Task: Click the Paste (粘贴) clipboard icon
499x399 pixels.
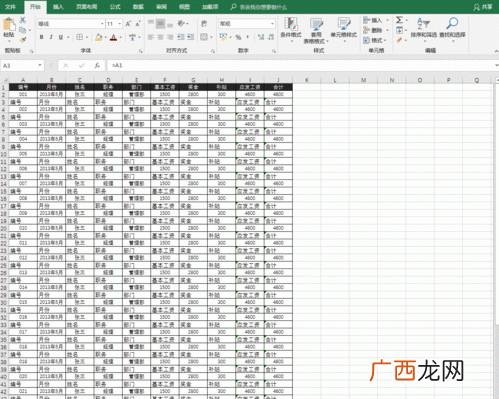Action: 9,25
